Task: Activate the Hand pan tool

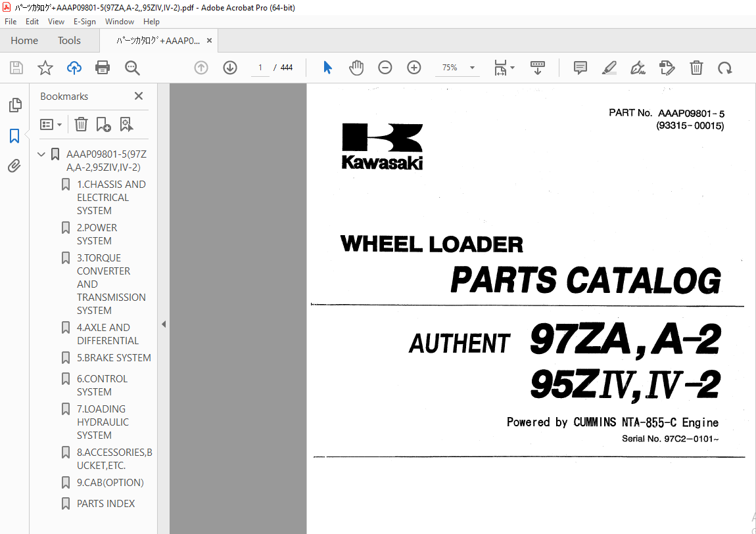Action: coord(356,68)
